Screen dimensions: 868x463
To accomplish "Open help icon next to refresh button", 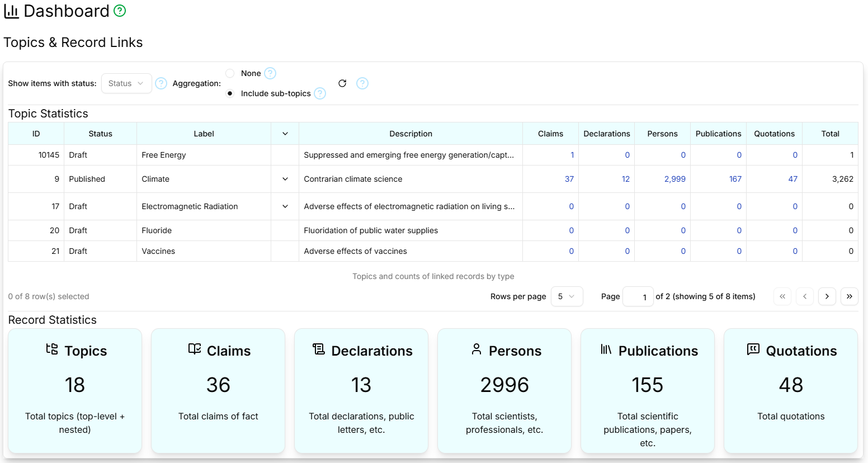I will (362, 83).
